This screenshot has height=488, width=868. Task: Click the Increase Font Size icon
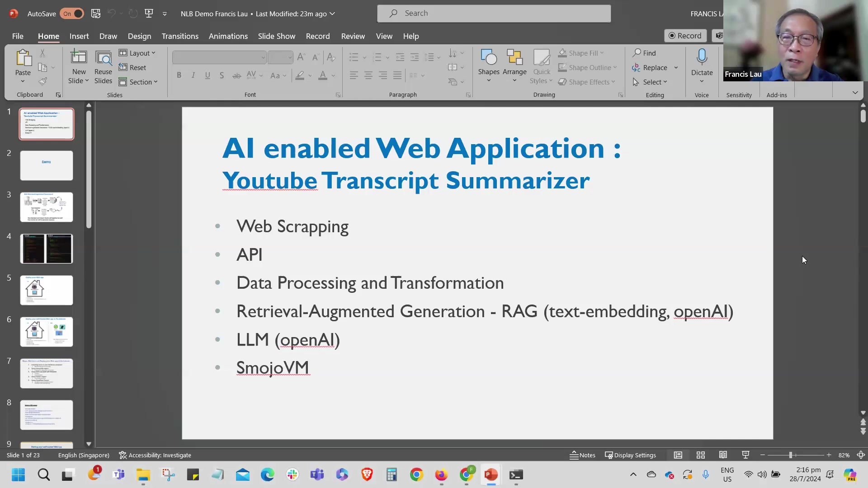(301, 57)
